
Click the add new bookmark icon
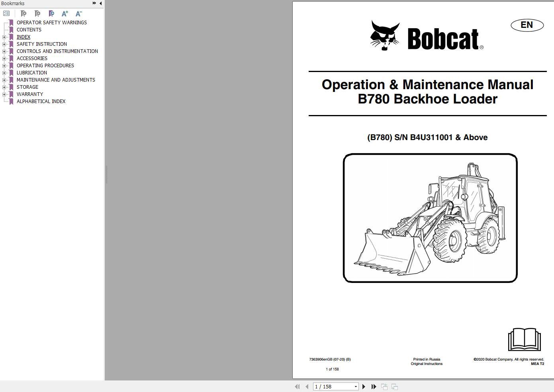pos(37,14)
